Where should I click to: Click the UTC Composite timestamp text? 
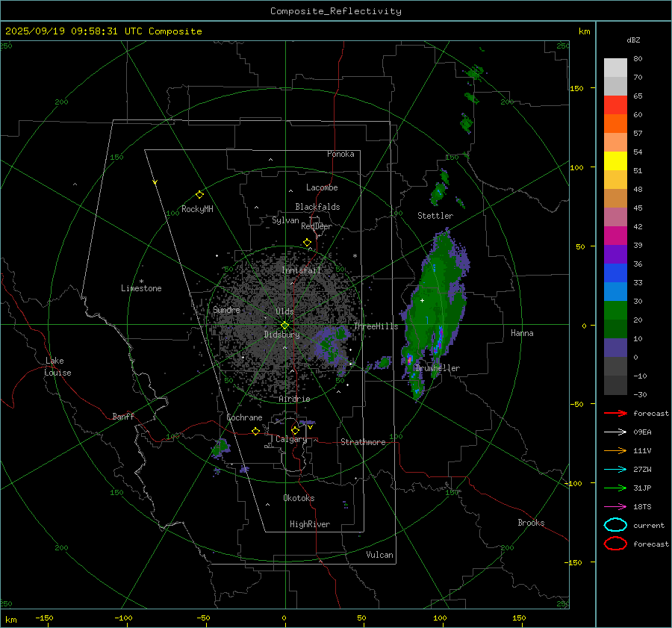[104, 31]
